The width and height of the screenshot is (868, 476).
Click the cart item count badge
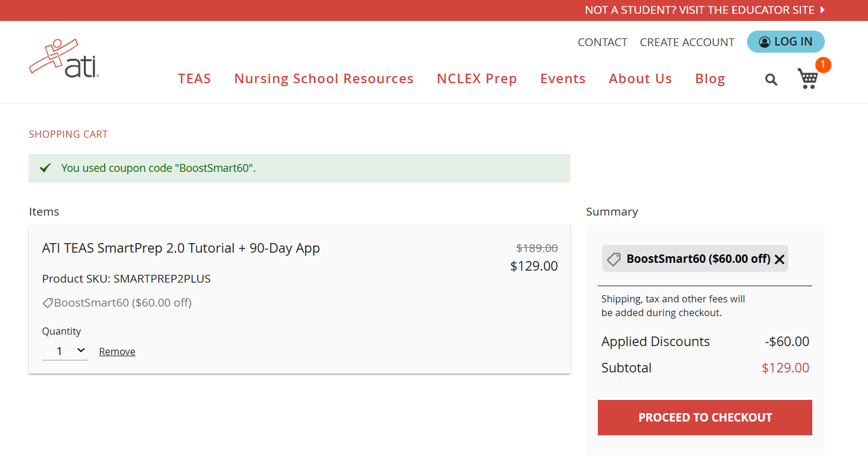[x=823, y=65]
